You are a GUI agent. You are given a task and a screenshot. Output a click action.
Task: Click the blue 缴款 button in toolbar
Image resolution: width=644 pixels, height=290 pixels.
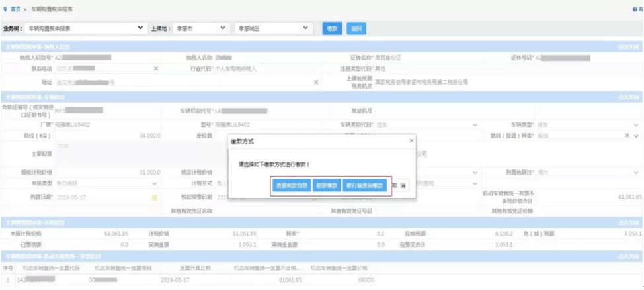click(333, 28)
